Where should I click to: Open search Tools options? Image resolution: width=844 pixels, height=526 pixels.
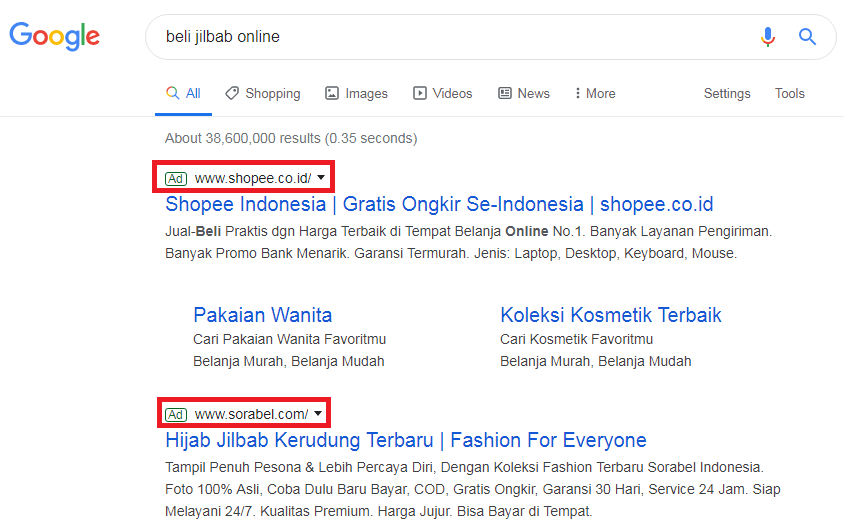[x=789, y=93]
